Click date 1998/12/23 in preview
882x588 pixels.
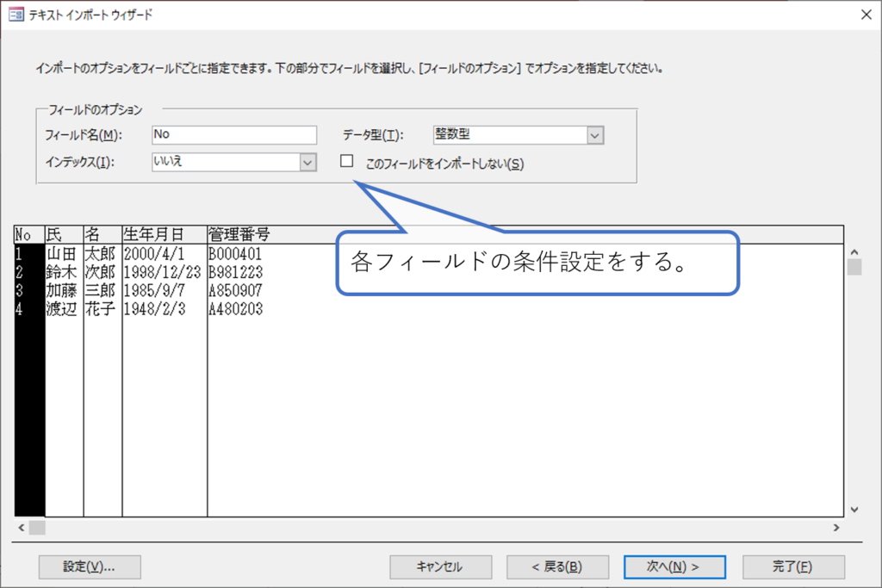tap(162, 272)
